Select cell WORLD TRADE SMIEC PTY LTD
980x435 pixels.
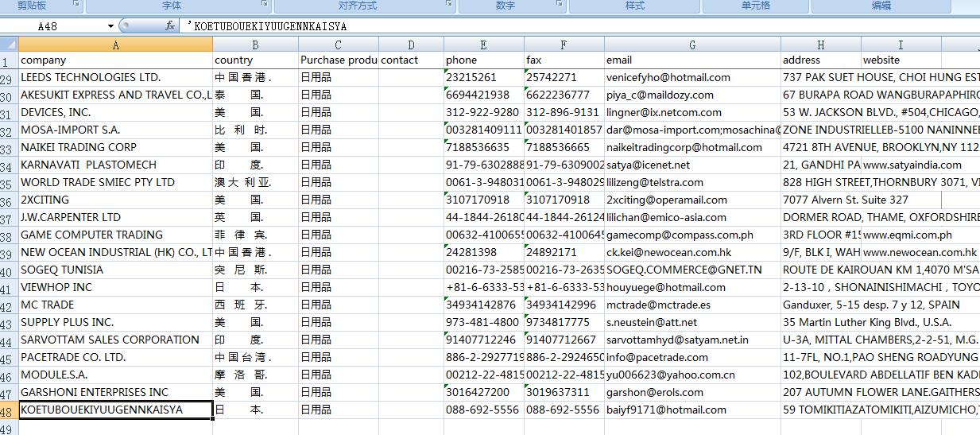116,183
